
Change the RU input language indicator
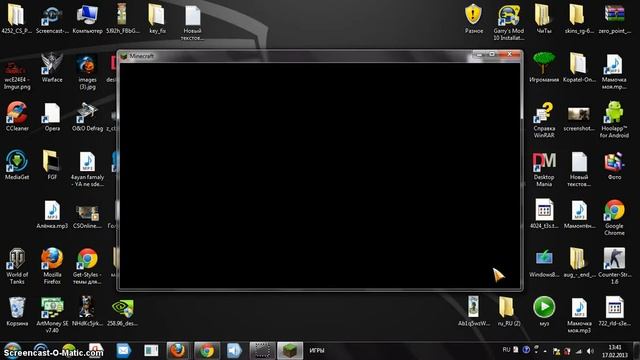[506, 350]
